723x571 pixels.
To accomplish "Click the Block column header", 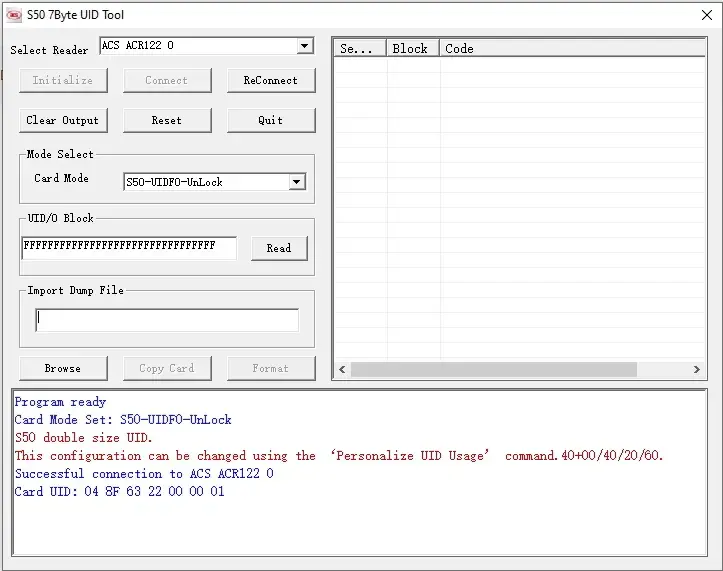I will [411, 48].
